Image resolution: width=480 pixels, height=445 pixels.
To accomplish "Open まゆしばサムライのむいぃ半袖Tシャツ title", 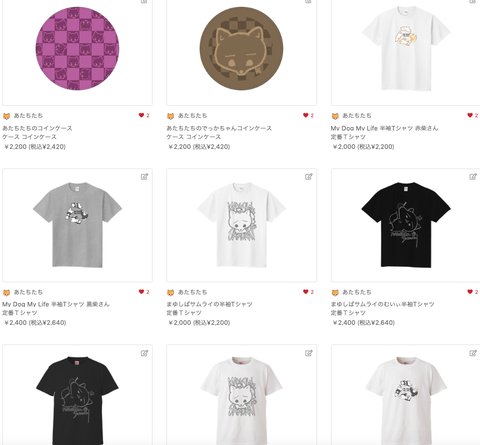I will point(382,304).
